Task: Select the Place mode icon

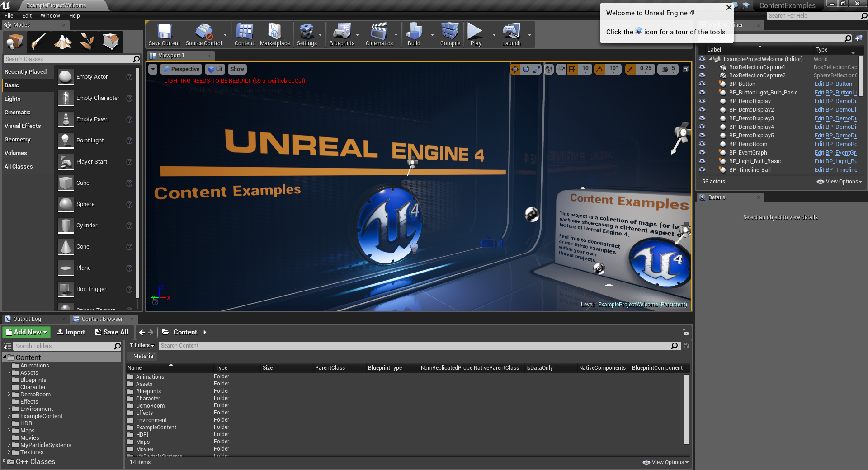Action: pyautogui.click(x=15, y=42)
